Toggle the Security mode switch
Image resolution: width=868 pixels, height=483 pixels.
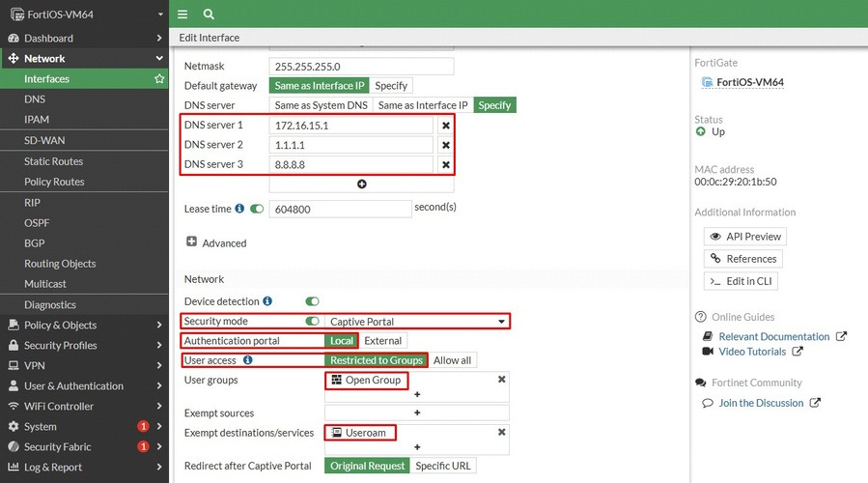pyautogui.click(x=312, y=322)
